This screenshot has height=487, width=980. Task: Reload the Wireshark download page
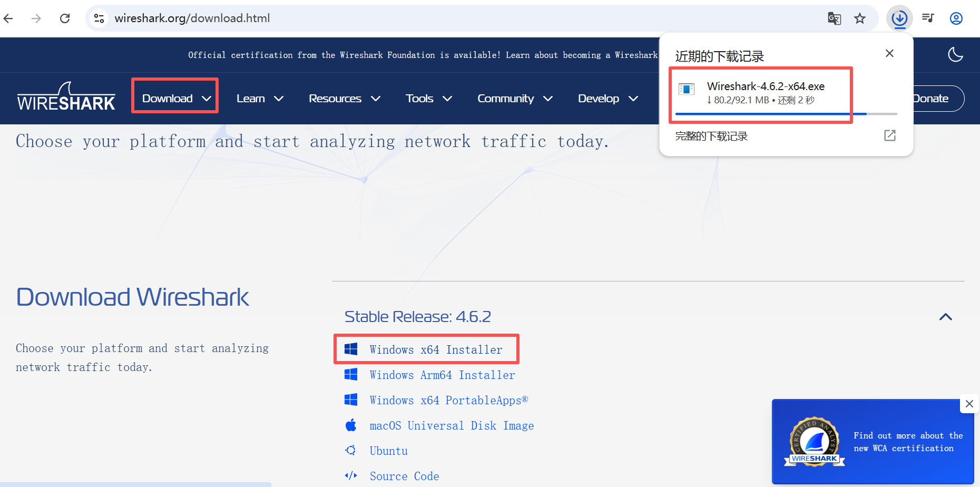pos(65,18)
